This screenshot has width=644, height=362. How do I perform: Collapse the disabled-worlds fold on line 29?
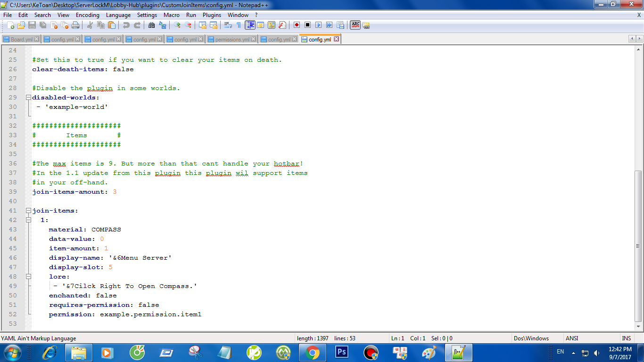click(28, 98)
